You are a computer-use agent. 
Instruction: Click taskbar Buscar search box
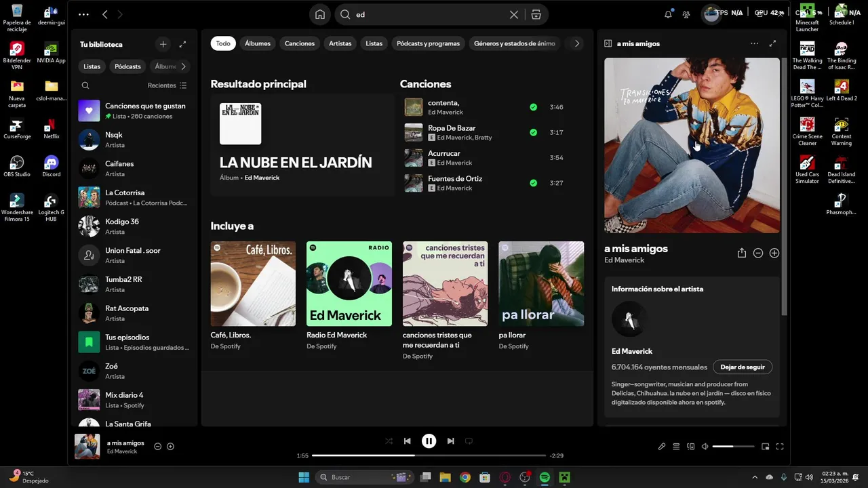tap(365, 477)
